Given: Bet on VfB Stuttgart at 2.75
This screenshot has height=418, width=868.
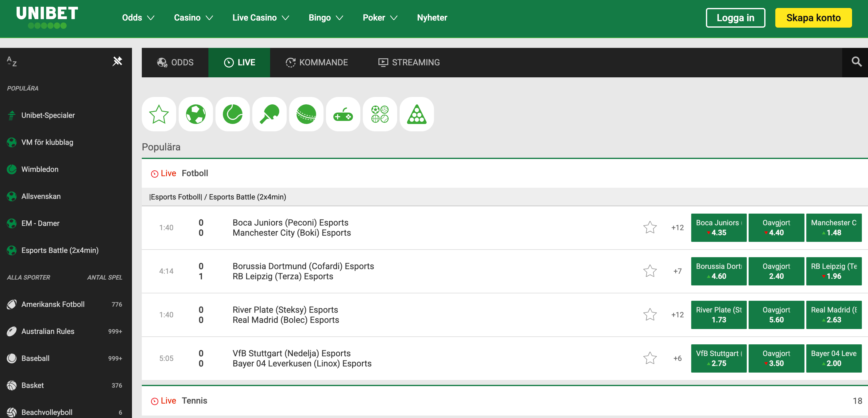Looking at the screenshot, I should (719, 358).
